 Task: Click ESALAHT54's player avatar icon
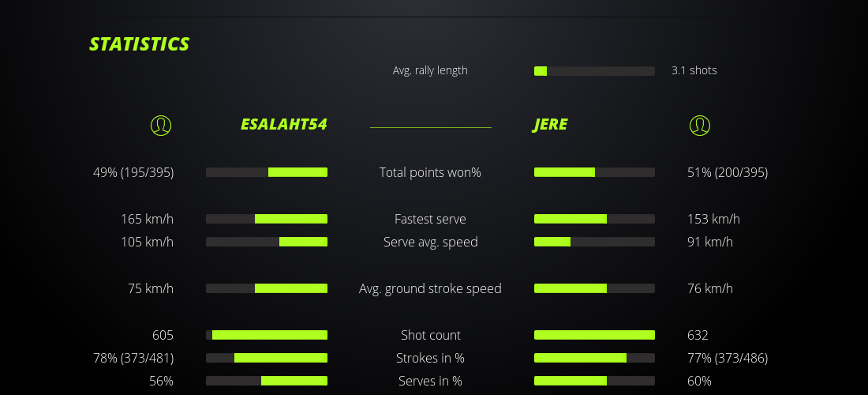(x=160, y=125)
